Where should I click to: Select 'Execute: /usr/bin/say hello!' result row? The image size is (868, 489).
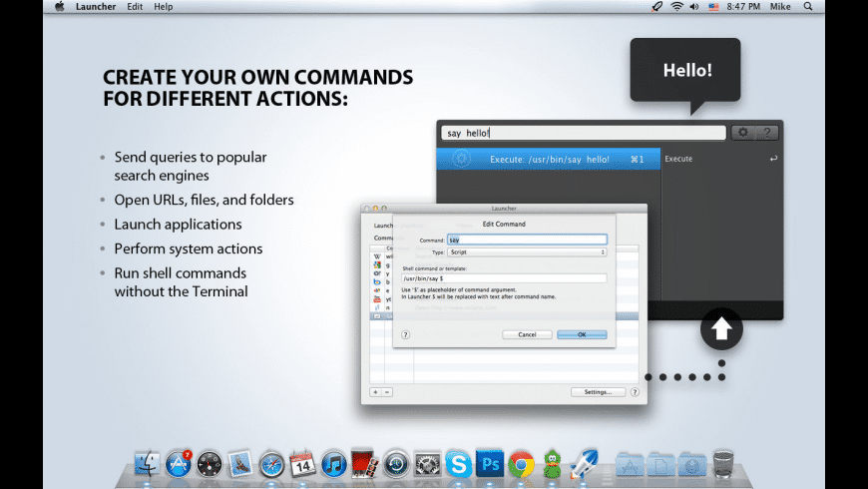549,159
